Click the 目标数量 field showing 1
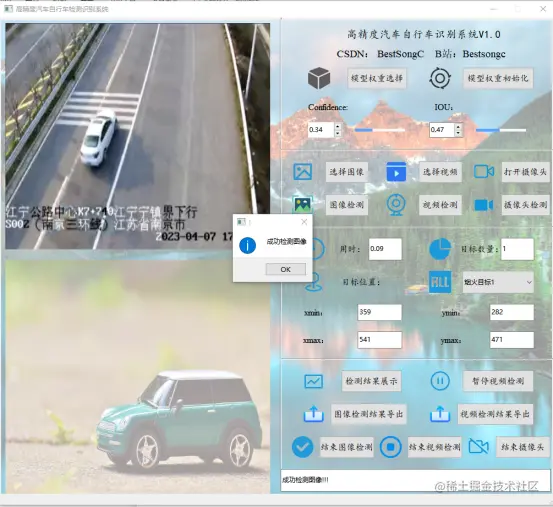Image resolution: width=553 pixels, height=507 pixels. pyautogui.click(x=517, y=249)
